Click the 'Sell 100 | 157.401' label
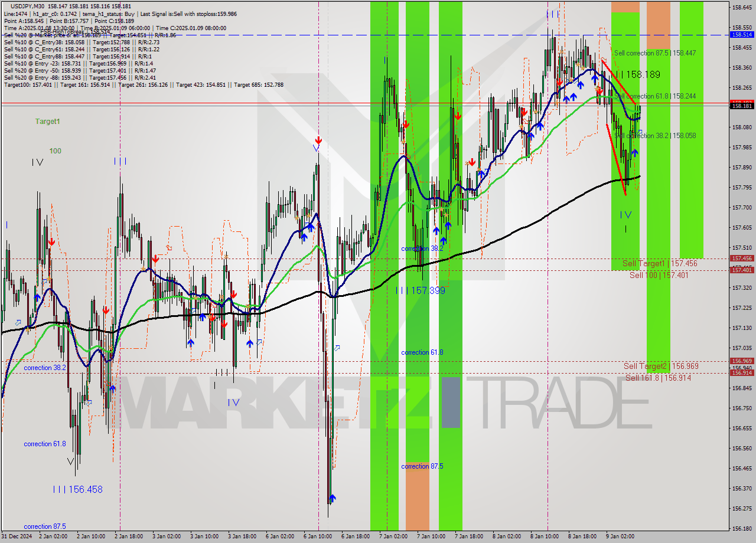The width and height of the screenshot is (756, 543). click(x=659, y=276)
